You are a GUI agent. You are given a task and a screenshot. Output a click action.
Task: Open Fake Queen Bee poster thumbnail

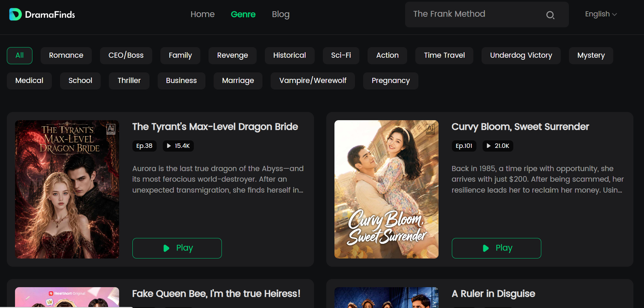67,297
